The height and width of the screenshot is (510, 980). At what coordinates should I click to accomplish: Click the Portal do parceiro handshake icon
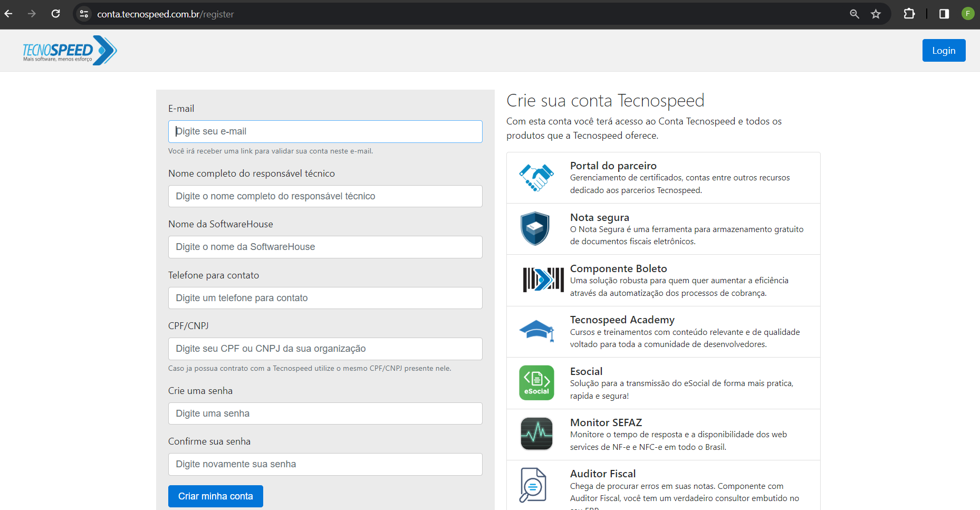[x=536, y=177]
